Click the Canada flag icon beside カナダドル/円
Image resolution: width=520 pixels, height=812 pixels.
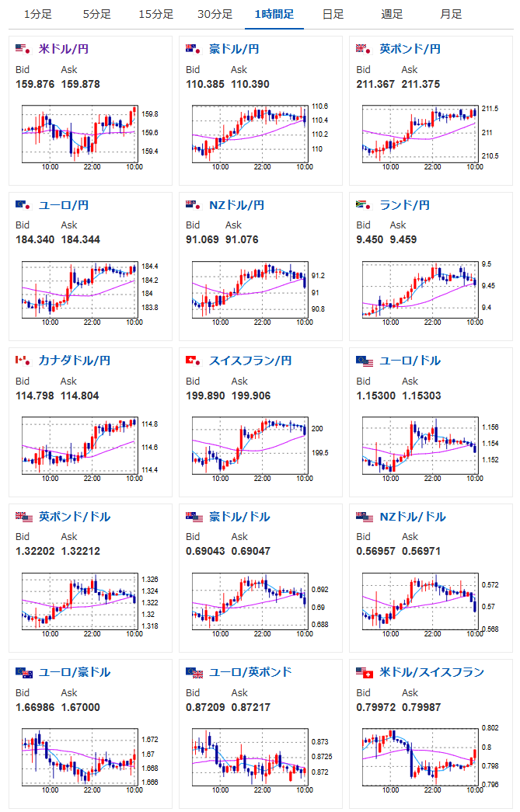point(24,361)
